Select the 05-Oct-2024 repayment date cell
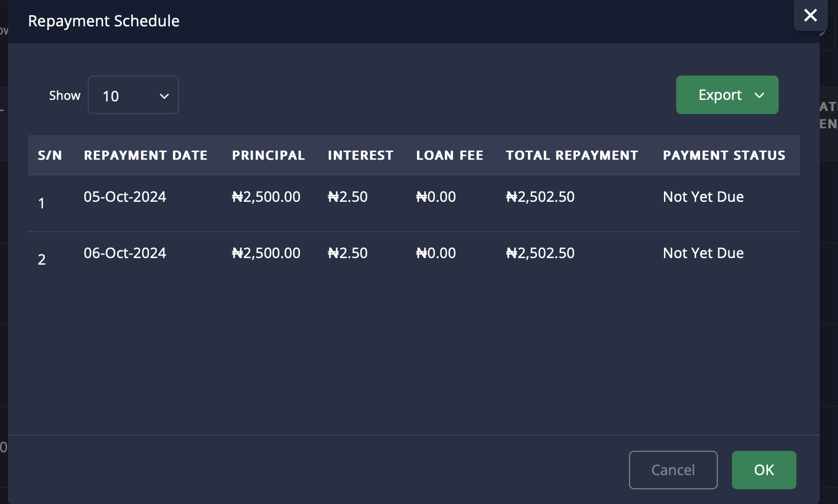Viewport: 838px width, 504px height. tap(125, 197)
